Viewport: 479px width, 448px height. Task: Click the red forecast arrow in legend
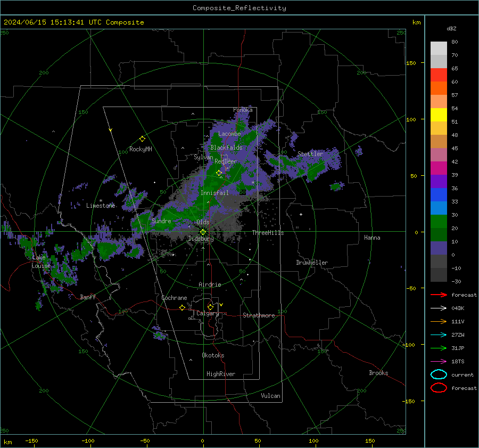click(x=439, y=295)
